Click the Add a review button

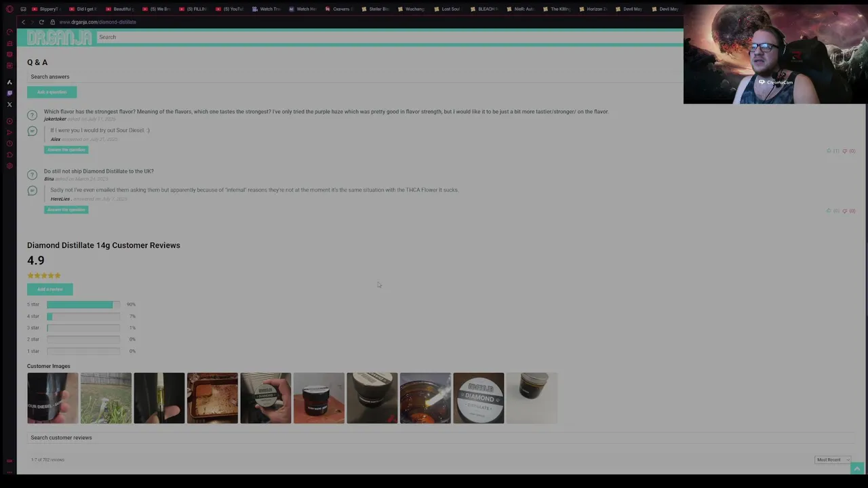click(50, 289)
